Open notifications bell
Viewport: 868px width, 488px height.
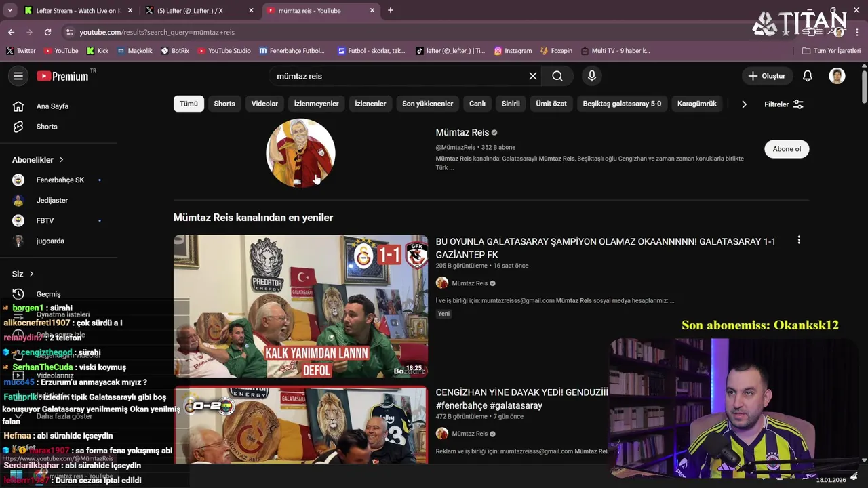click(x=808, y=76)
